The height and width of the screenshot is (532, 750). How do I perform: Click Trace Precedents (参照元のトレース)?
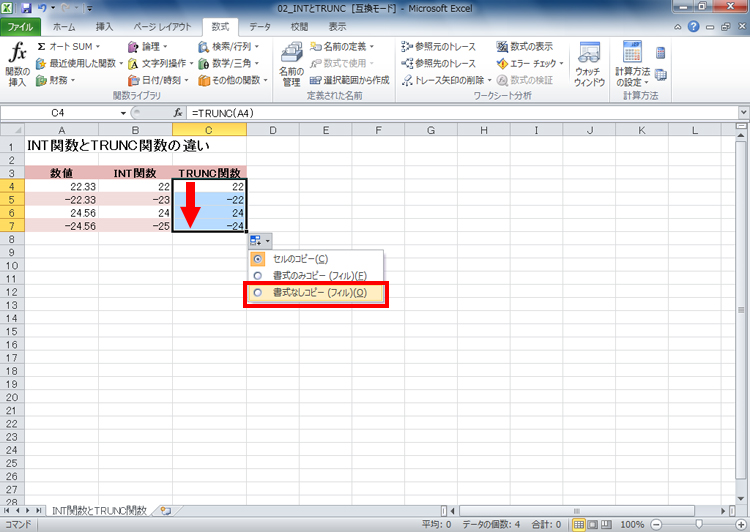439,46
